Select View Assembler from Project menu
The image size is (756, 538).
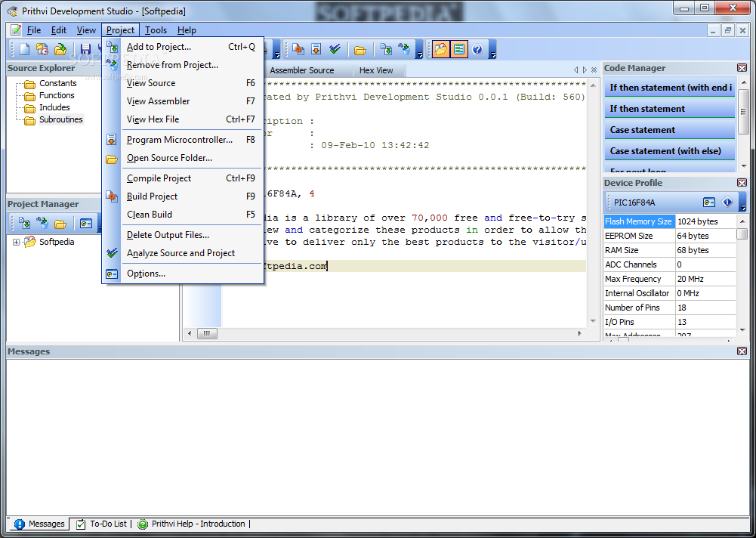point(184,100)
